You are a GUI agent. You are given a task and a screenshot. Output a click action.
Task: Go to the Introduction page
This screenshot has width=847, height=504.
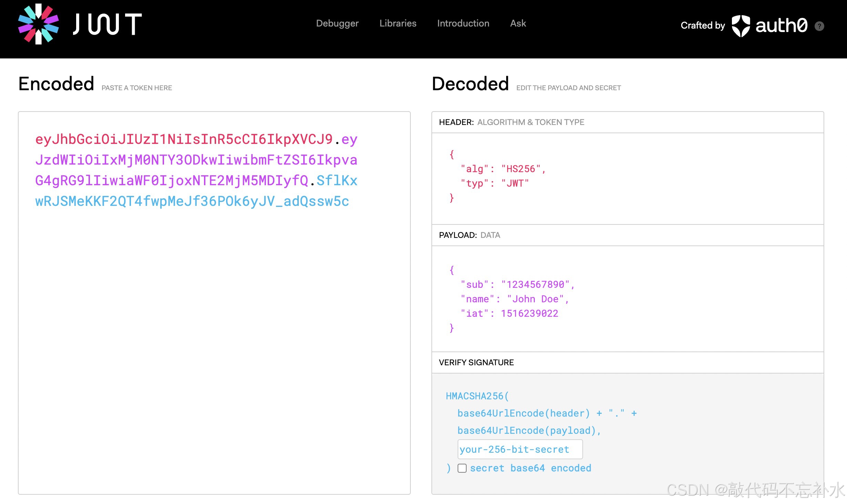[463, 23]
